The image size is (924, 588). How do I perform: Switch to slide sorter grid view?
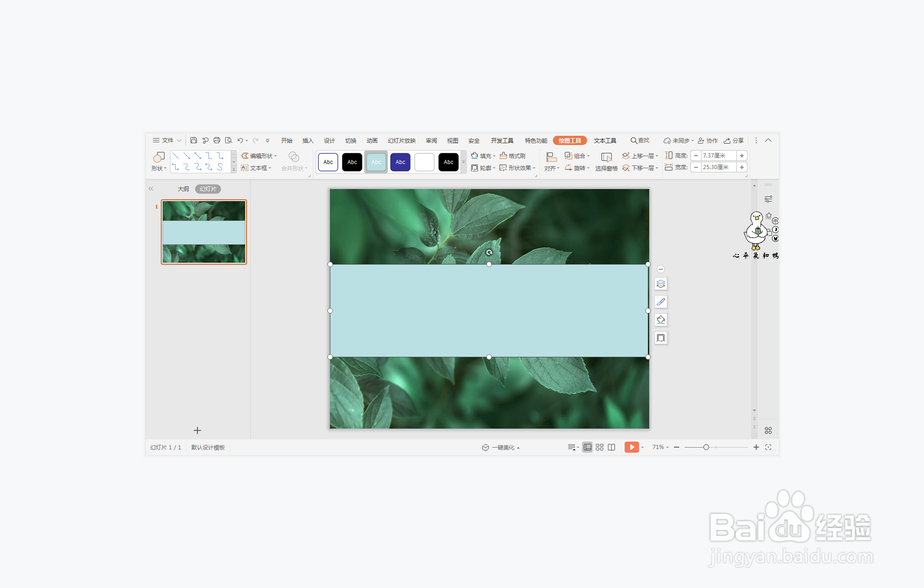point(600,447)
